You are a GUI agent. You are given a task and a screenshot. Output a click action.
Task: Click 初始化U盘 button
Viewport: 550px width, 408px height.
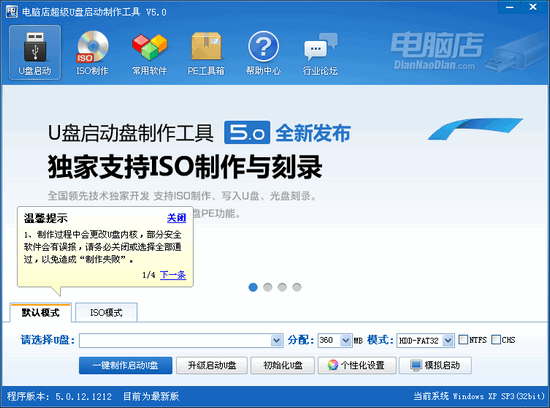[x=283, y=366]
